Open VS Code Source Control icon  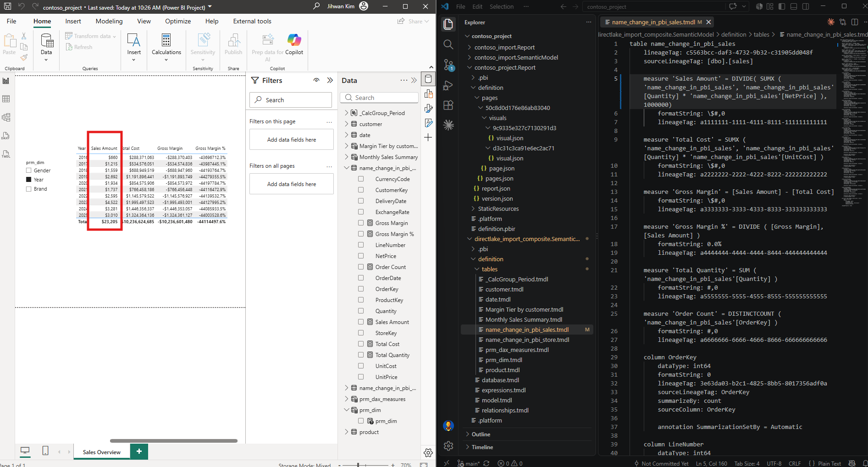point(448,65)
